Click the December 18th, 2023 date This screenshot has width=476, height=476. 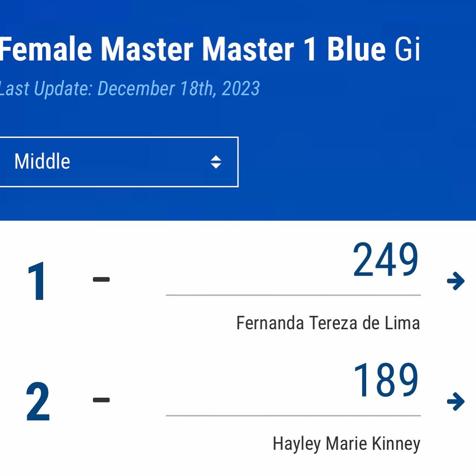coord(178,88)
